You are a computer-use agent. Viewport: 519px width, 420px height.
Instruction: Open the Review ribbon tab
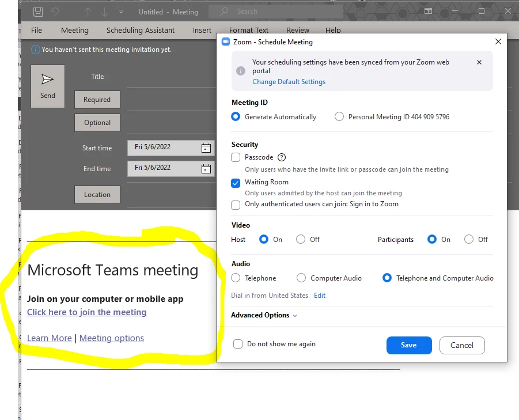pyautogui.click(x=298, y=30)
